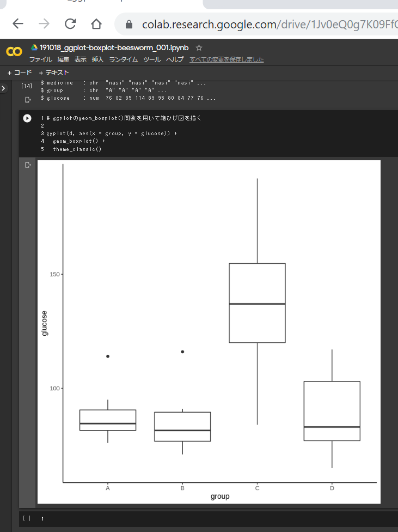Open the 編集 menu
Image resolution: width=398 pixels, height=532 pixels.
63,59
